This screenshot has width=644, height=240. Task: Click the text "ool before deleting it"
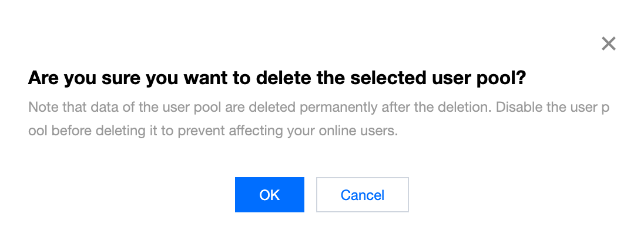[213, 131]
